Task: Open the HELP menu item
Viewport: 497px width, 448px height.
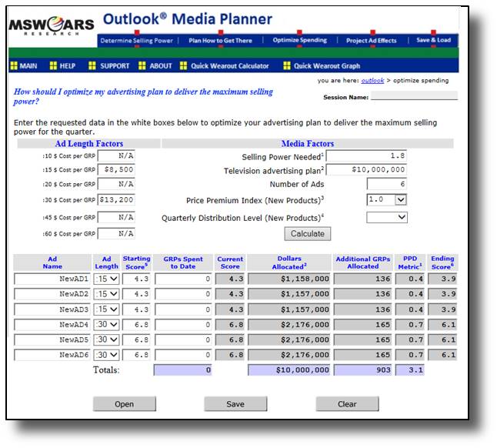Action: coord(68,66)
